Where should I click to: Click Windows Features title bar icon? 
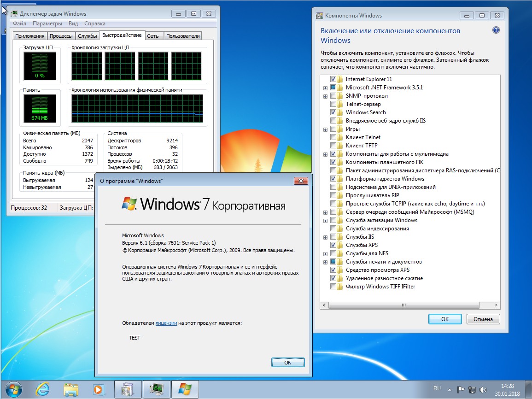(x=319, y=16)
